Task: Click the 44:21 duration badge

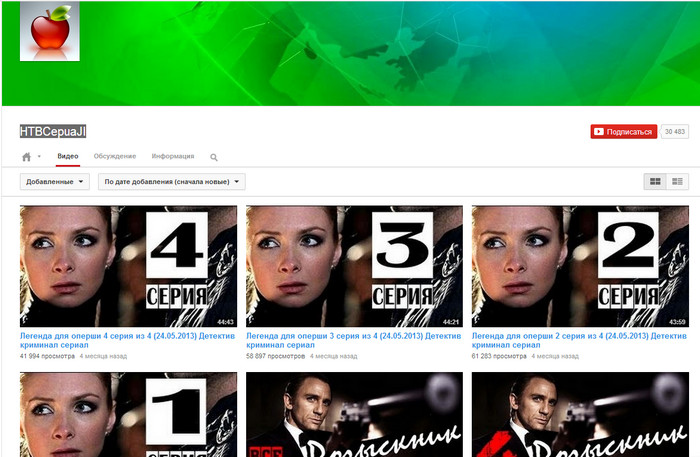Action: tap(451, 322)
